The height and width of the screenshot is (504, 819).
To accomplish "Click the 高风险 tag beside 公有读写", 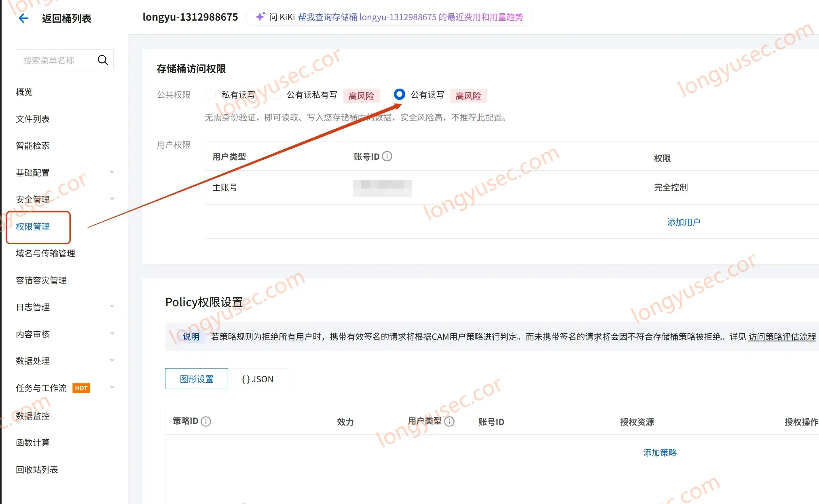I will [468, 96].
